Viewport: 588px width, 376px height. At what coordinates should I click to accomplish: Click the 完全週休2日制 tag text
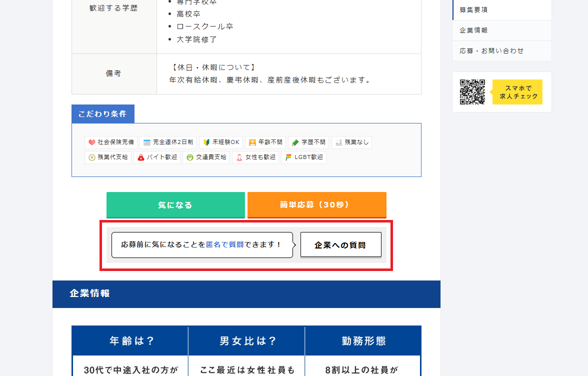pos(173,142)
